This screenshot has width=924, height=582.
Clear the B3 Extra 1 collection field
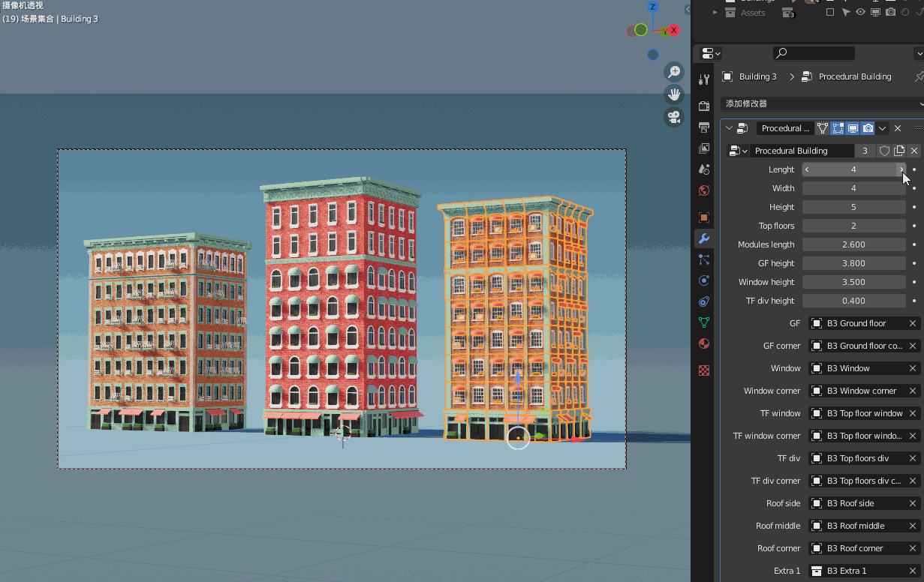pyautogui.click(x=913, y=571)
